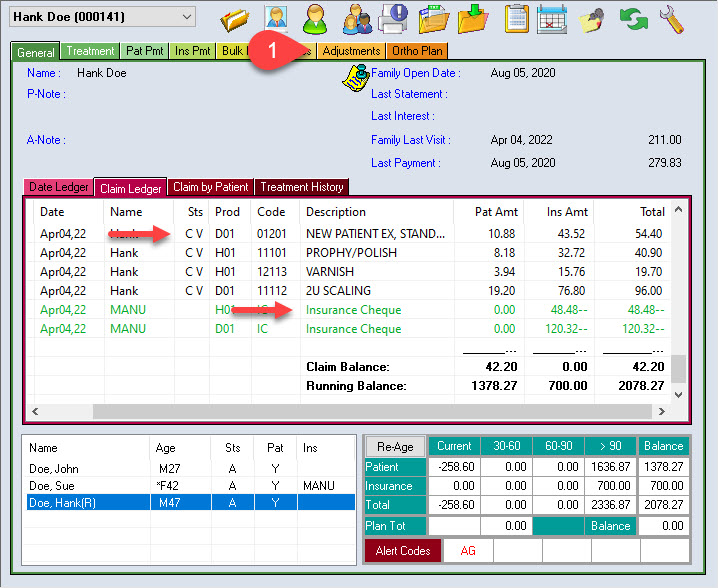The height and width of the screenshot is (588, 718).
Task: Open the clipboard form icon
Action: (x=517, y=19)
